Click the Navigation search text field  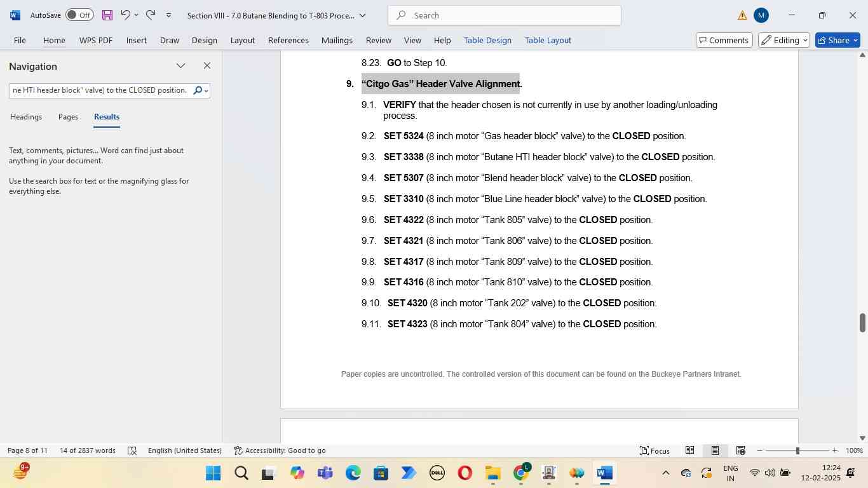[x=100, y=90]
